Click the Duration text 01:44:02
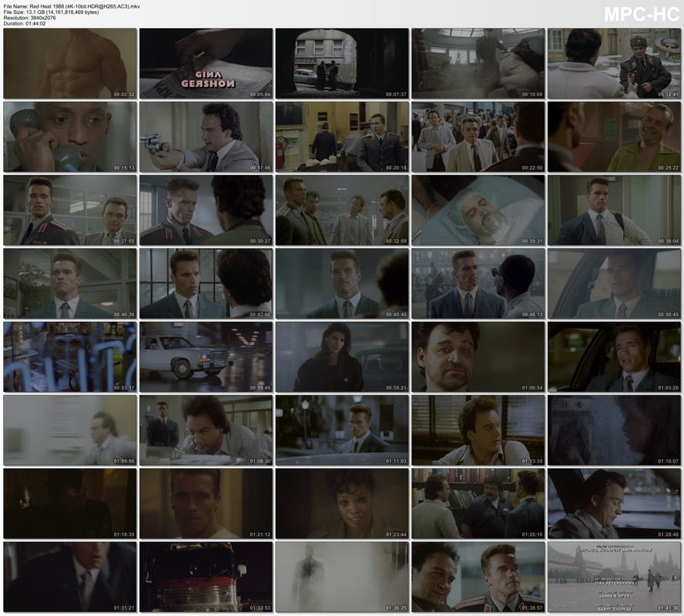This screenshot has height=616, width=684. click(25, 24)
